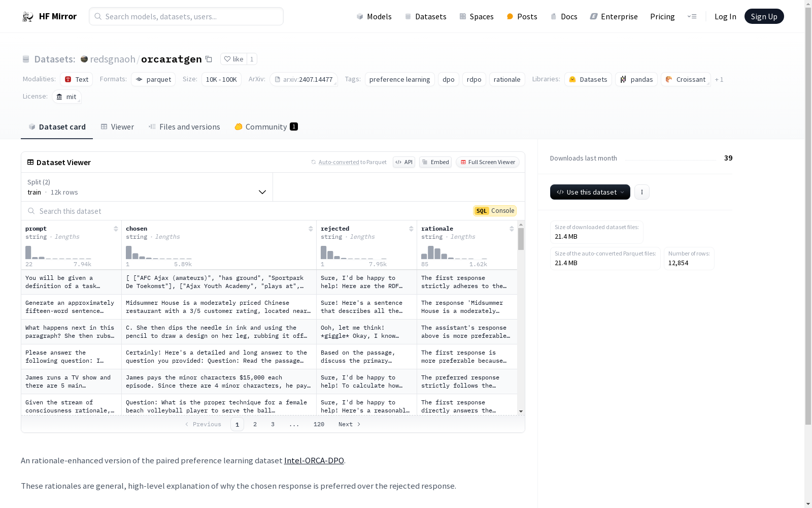Click the 10K - 100K size tag
The height and width of the screenshot is (508, 812).
coord(221,80)
